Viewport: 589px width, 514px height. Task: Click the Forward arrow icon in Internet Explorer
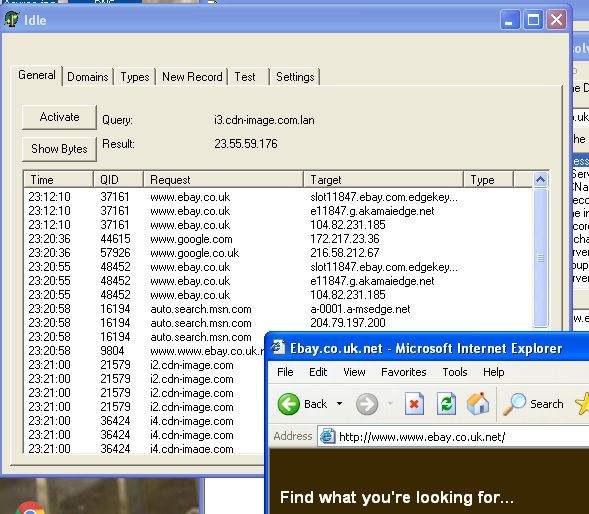pyautogui.click(x=367, y=404)
